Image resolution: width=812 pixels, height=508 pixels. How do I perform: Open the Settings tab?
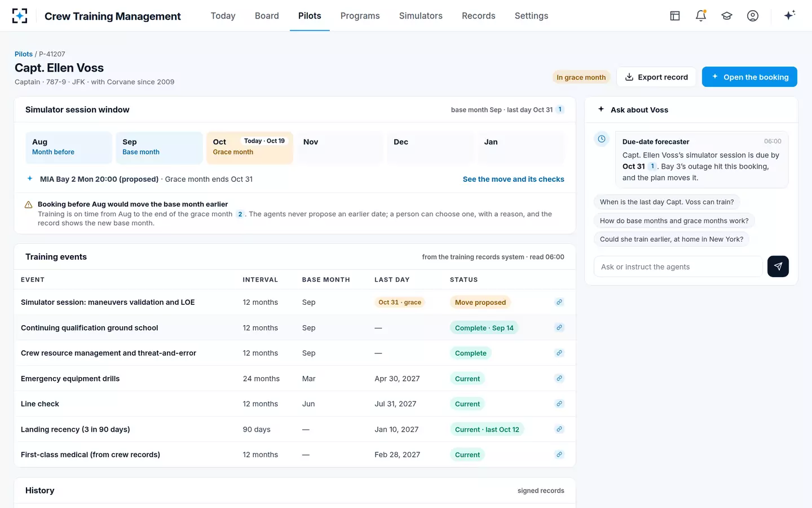coord(531,16)
